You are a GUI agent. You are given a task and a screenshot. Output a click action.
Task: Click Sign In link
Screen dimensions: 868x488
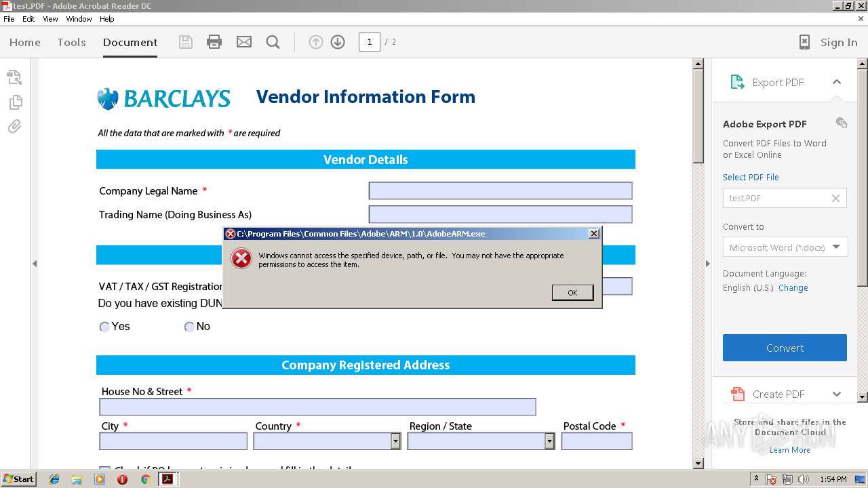pyautogui.click(x=839, y=42)
